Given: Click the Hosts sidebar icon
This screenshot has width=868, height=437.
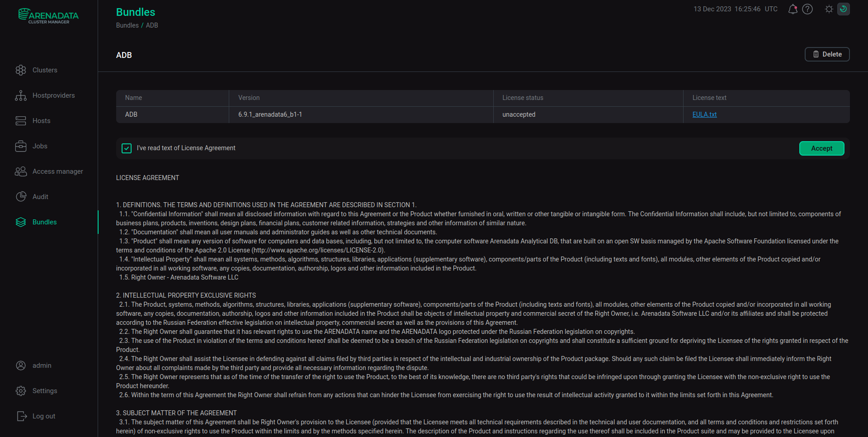Looking at the screenshot, I should pos(21,121).
